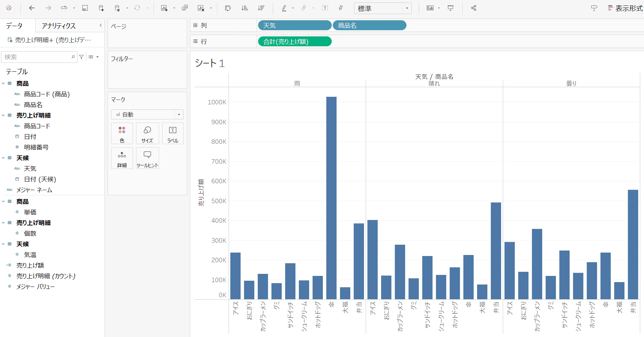Sort bars in descending order

[261, 8]
